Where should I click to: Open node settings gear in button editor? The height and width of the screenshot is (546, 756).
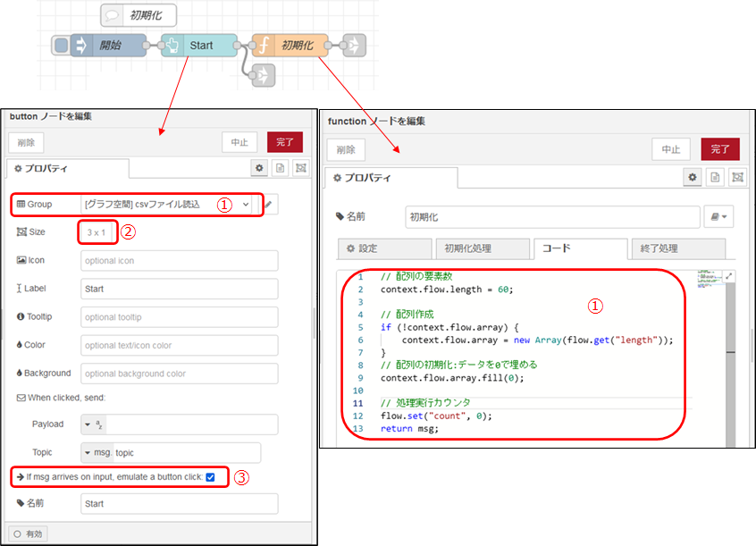(259, 168)
